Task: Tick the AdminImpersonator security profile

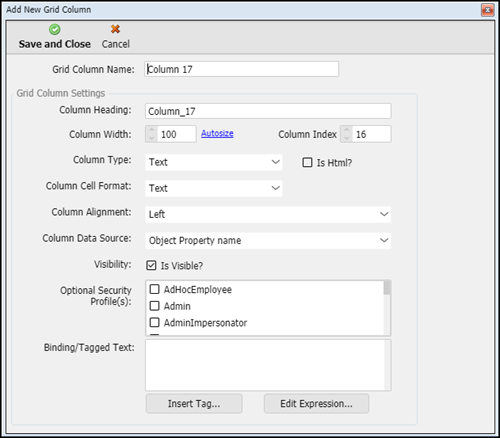Action: pos(154,322)
